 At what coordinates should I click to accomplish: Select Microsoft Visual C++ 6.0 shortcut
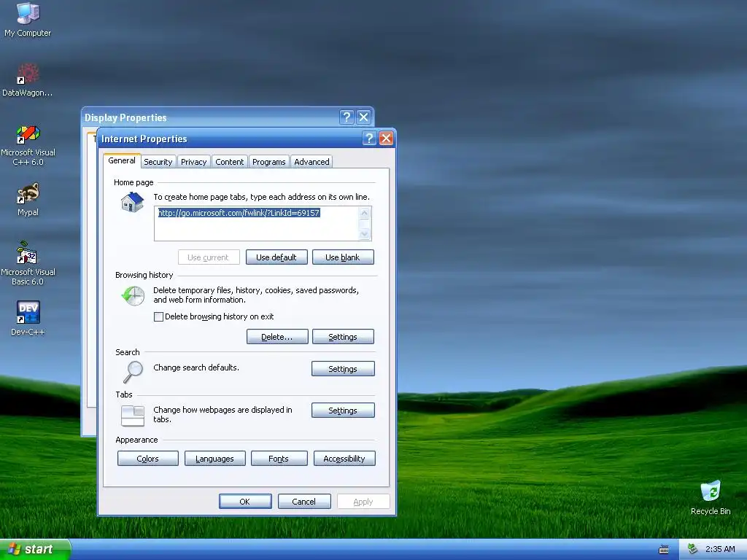click(28, 145)
